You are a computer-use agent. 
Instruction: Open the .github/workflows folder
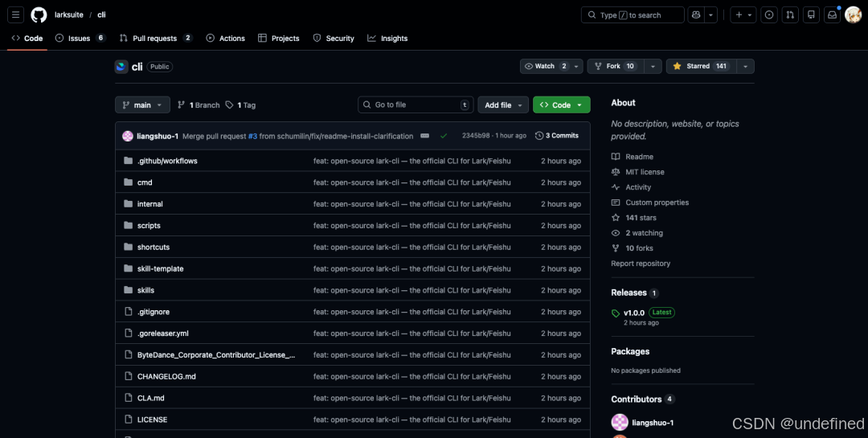click(167, 161)
